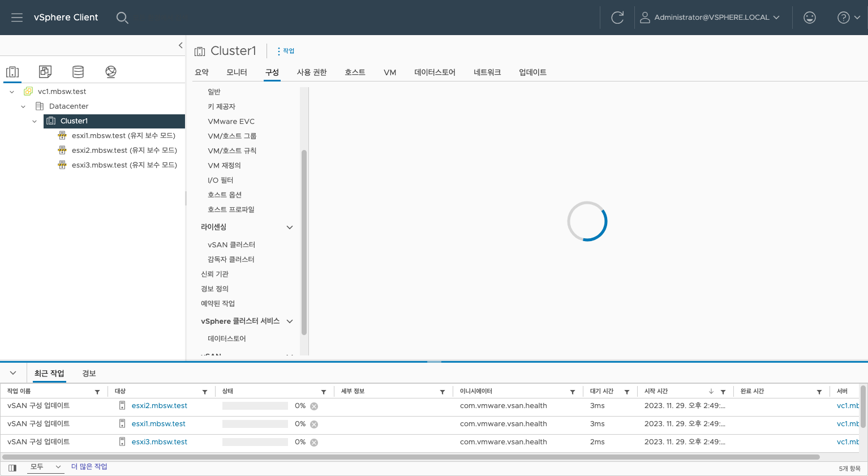The height and width of the screenshot is (476, 868).
Task: Cancel the esxi1.mbsw.test vSAN task
Action: point(314,424)
